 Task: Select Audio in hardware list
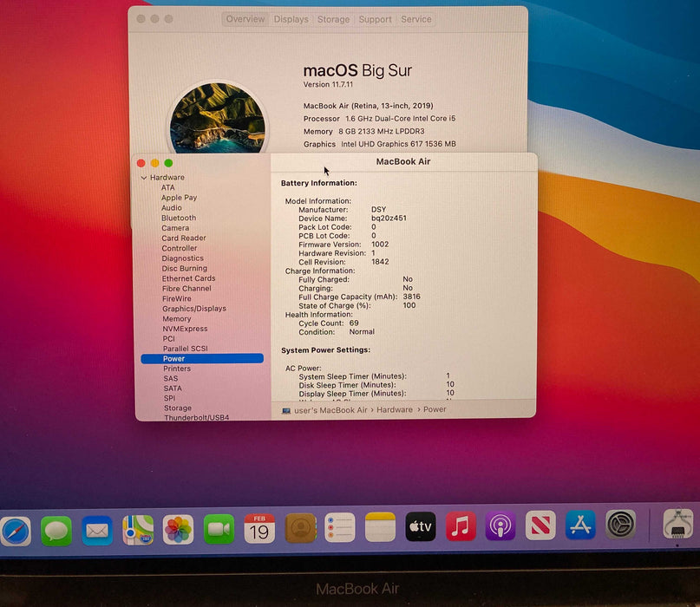(172, 208)
